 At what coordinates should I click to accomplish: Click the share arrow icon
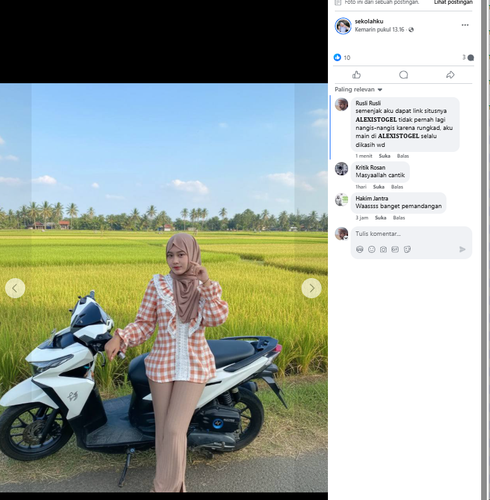450,75
